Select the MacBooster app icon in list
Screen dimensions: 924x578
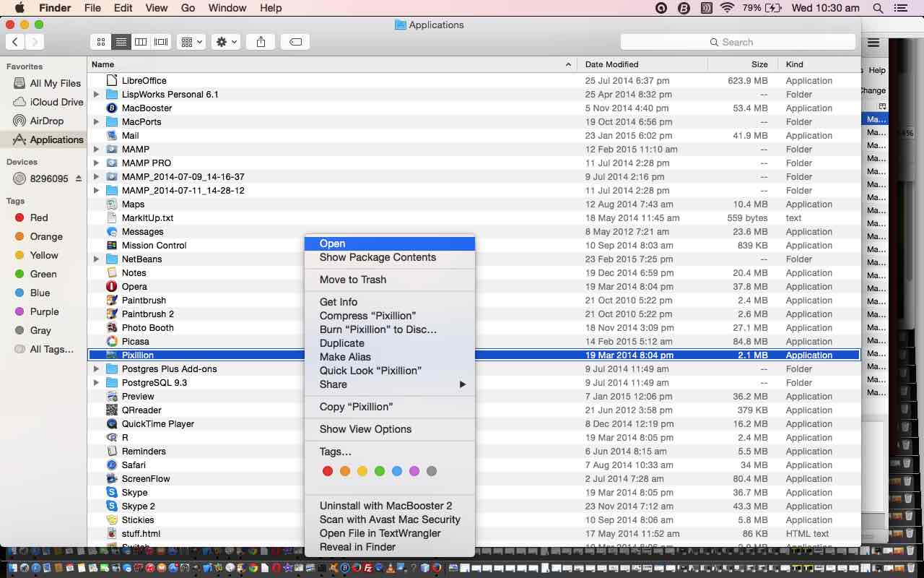112,108
